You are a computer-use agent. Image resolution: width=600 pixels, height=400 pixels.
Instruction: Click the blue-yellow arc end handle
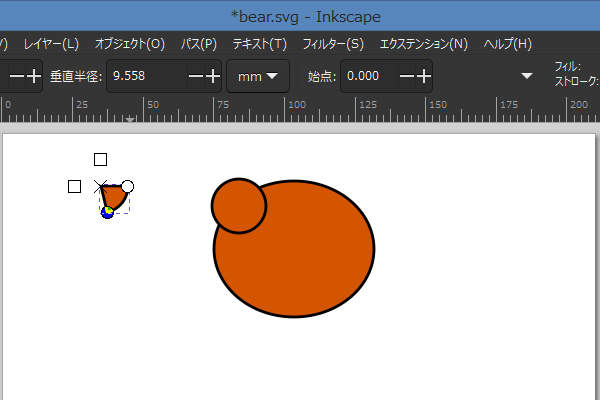click(107, 212)
